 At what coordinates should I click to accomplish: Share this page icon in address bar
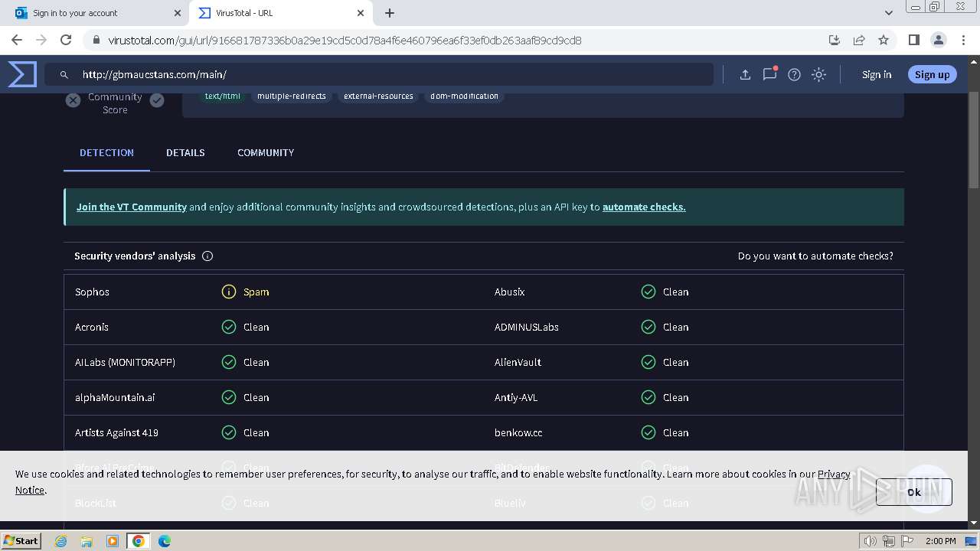(x=859, y=40)
